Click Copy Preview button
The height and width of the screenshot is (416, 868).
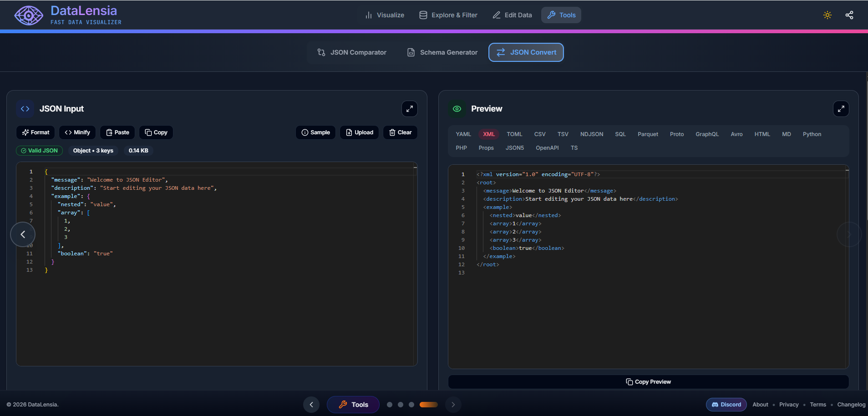tap(648, 382)
